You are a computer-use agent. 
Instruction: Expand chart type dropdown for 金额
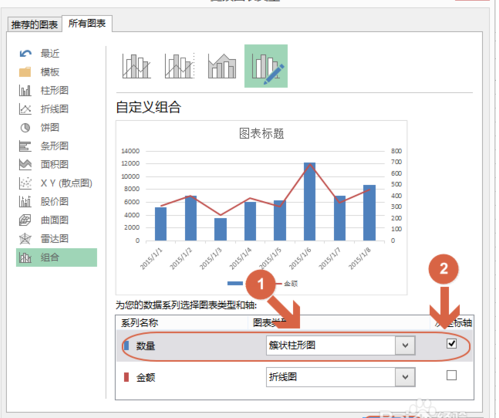pos(405,377)
